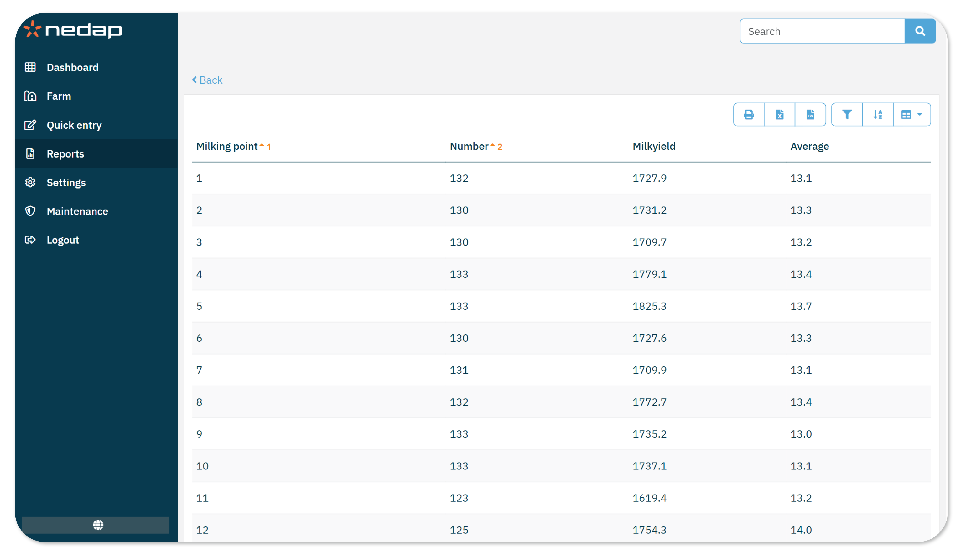
Task: Select Reports in sidebar
Action: click(x=96, y=154)
